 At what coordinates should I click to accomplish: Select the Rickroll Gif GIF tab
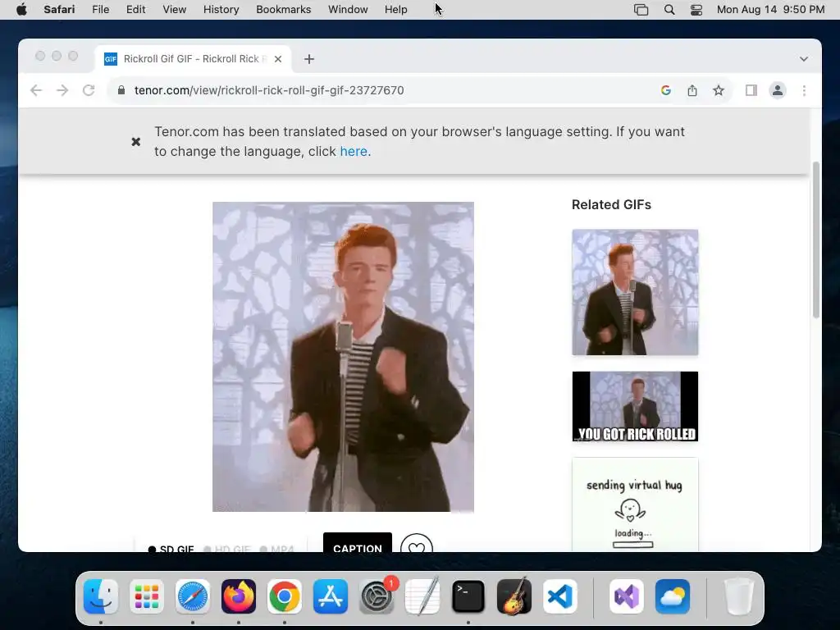pos(193,59)
